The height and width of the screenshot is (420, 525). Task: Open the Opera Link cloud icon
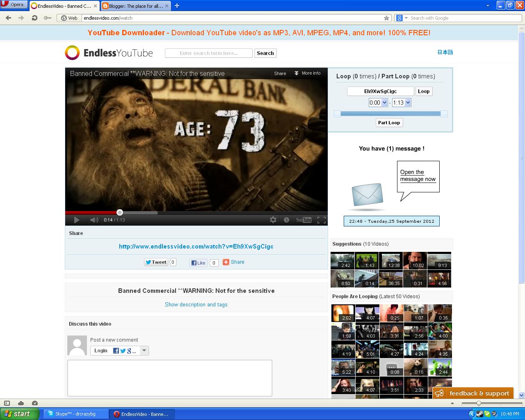pos(21,404)
